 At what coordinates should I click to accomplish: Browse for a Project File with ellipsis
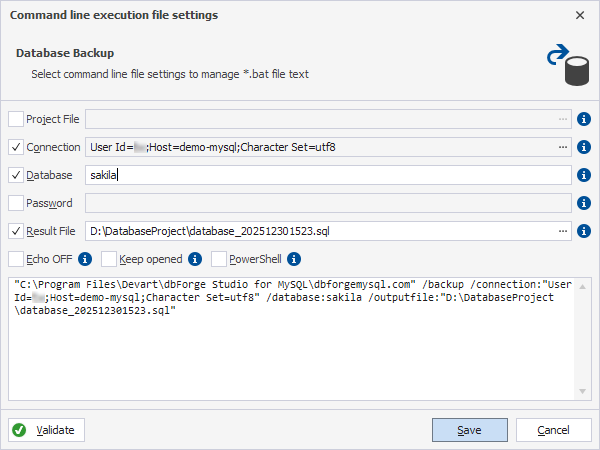562,119
